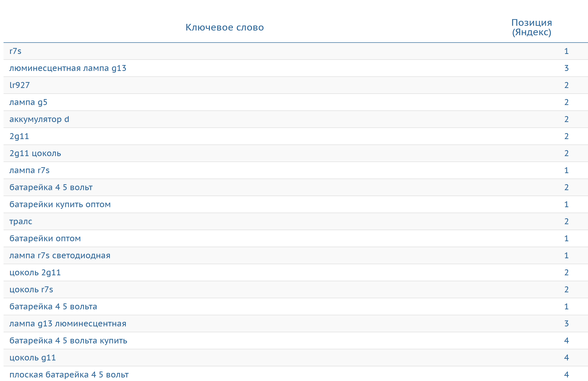Screen dimensions: 588x381
Task: Open 'батарейки оптом' keyword row
Action: 45,238
